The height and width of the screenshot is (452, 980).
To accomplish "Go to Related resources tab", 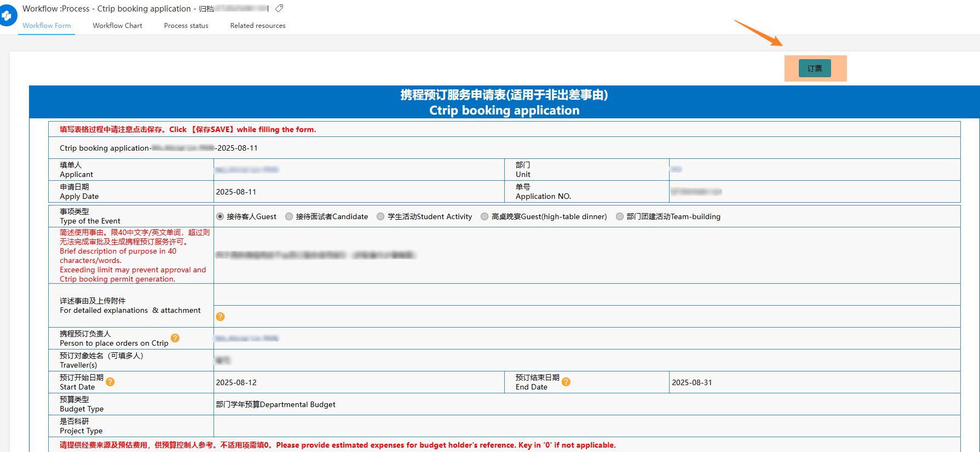I will [x=258, y=26].
